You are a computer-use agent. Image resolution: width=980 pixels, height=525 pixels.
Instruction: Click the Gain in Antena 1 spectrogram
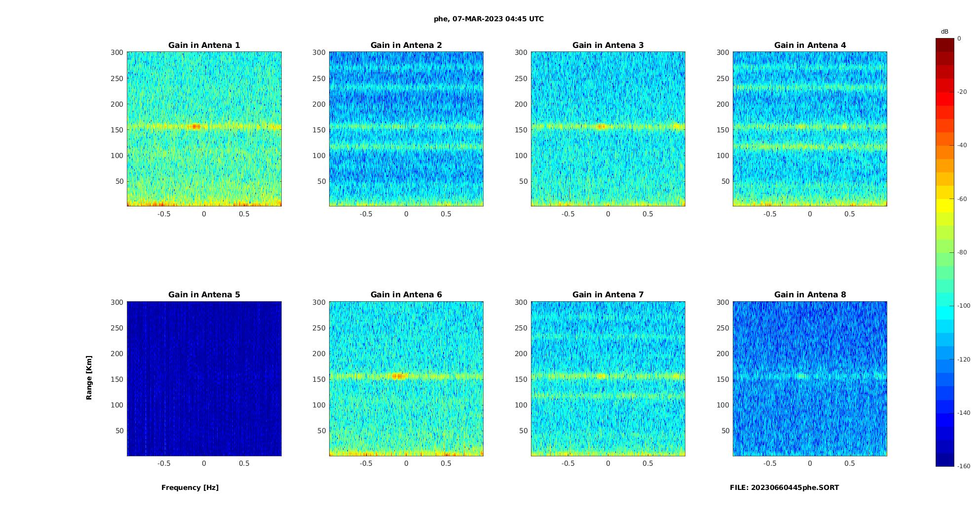tap(204, 129)
